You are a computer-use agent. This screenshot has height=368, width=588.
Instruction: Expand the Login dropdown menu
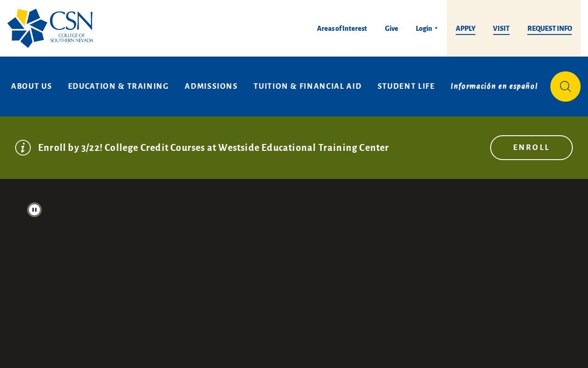point(424,29)
